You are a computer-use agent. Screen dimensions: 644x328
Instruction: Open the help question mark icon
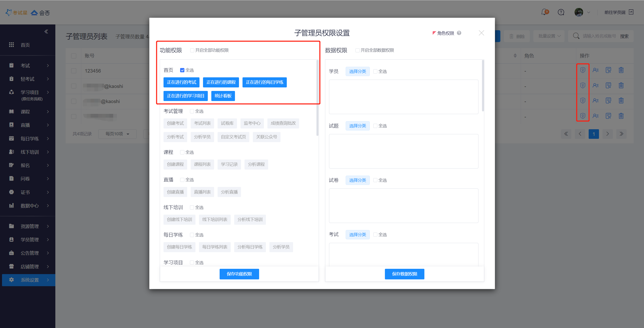pyautogui.click(x=561, y=12)
